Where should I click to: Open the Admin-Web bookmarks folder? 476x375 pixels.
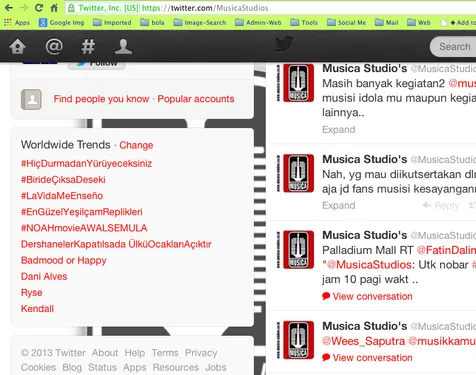coord(258,22)
